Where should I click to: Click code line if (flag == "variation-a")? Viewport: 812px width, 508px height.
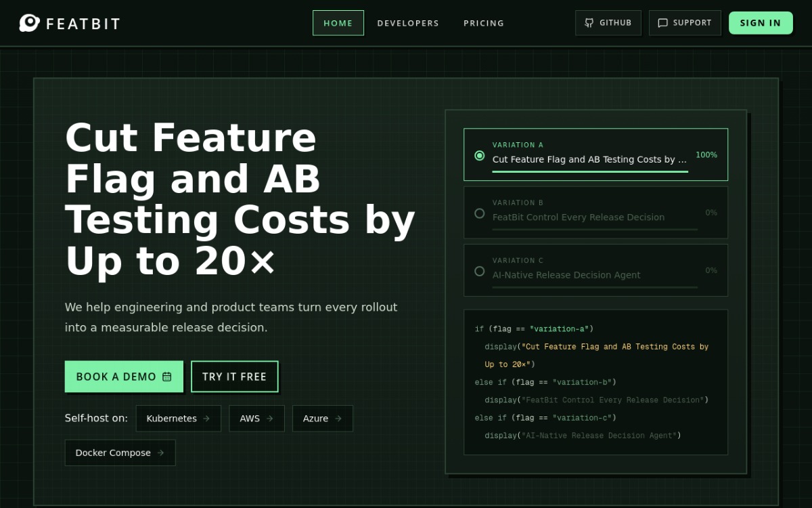coord(534,329)
